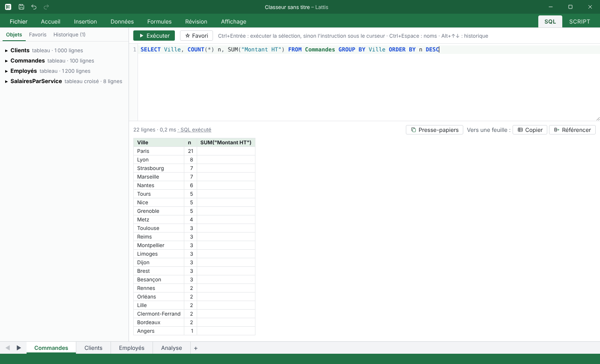Select the SQL editor tab
The height and width of the screenshot is (364, 600).
click(550, 21)
